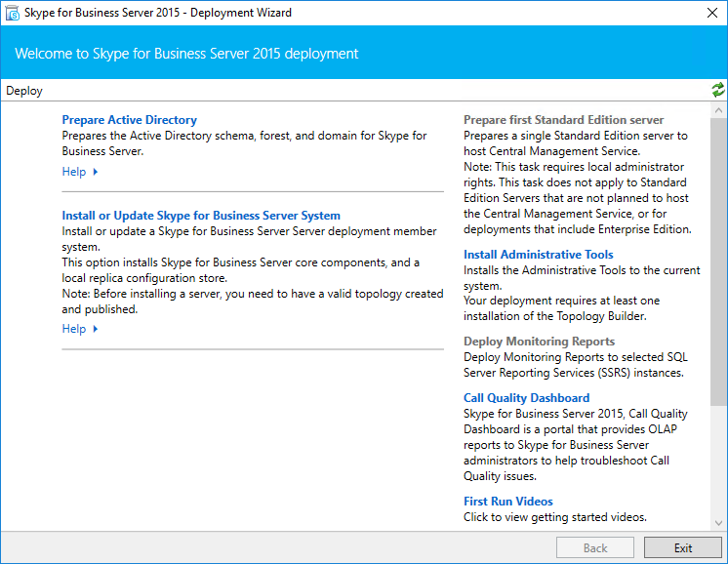This screenshot has height=564, width=728.
Task: Click the Deployment Wizard title bar app icon
Action: click(x=13, y=14)
